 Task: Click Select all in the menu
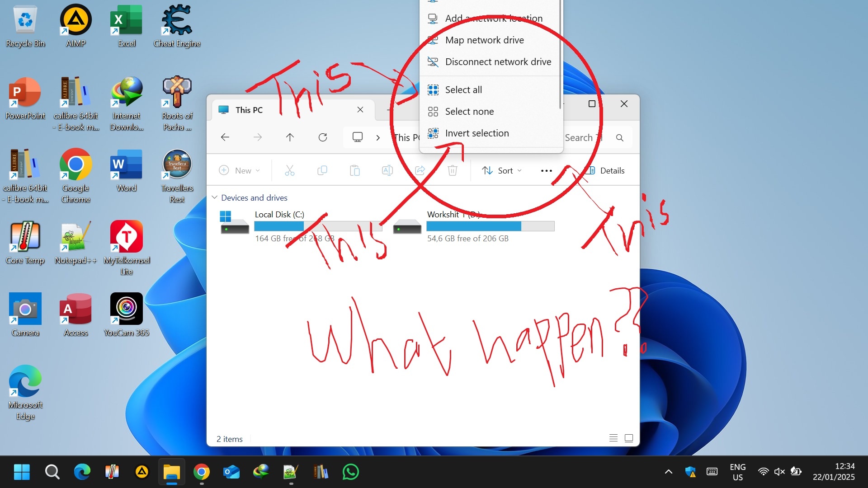(x=491, y=90)
